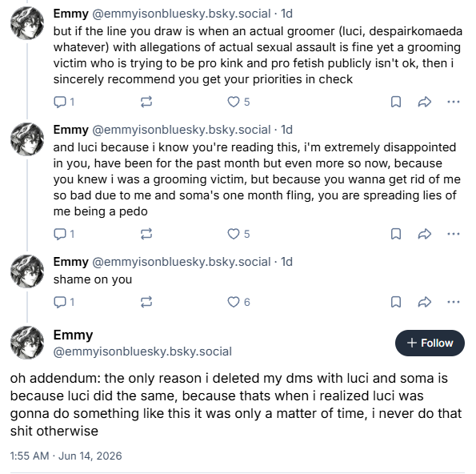Reply to the post about priorities in check
The width and height of the screenshot is (476, 474).
pos(64,102)
